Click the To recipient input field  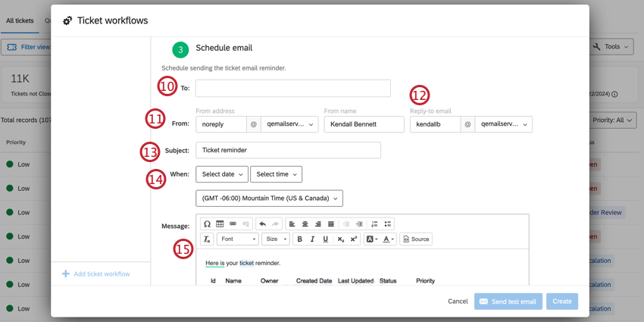[293, 89]
